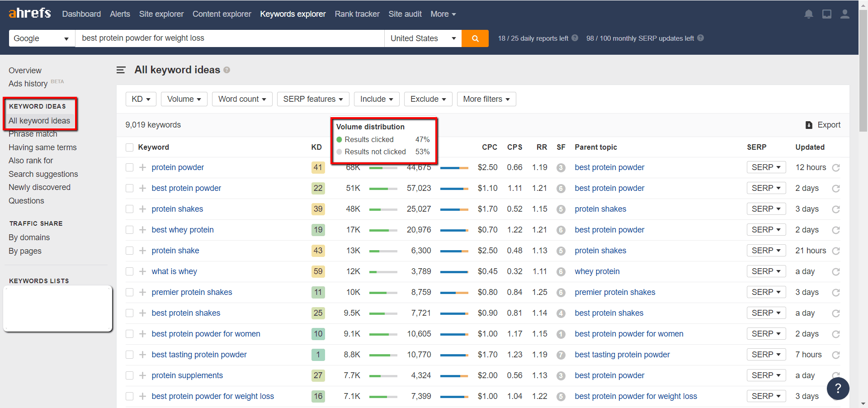Refresh the protein powder row

click(x=836, y=168)
